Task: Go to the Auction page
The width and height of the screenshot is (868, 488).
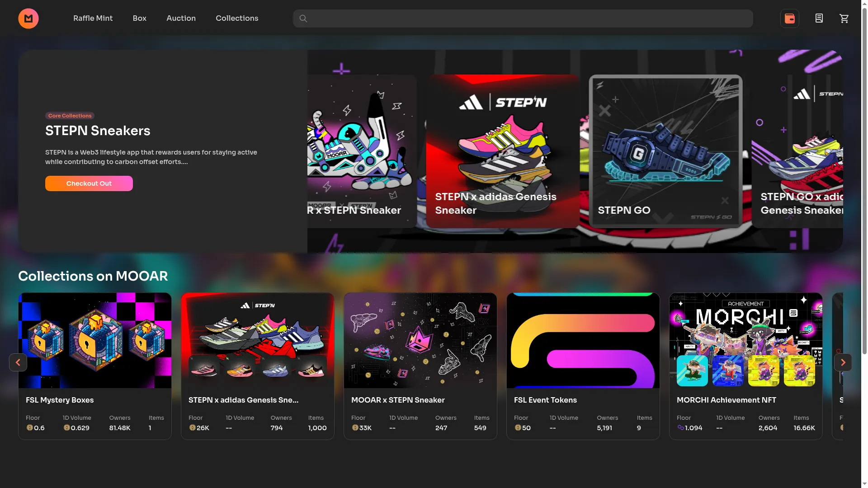Action: [181, 19]
